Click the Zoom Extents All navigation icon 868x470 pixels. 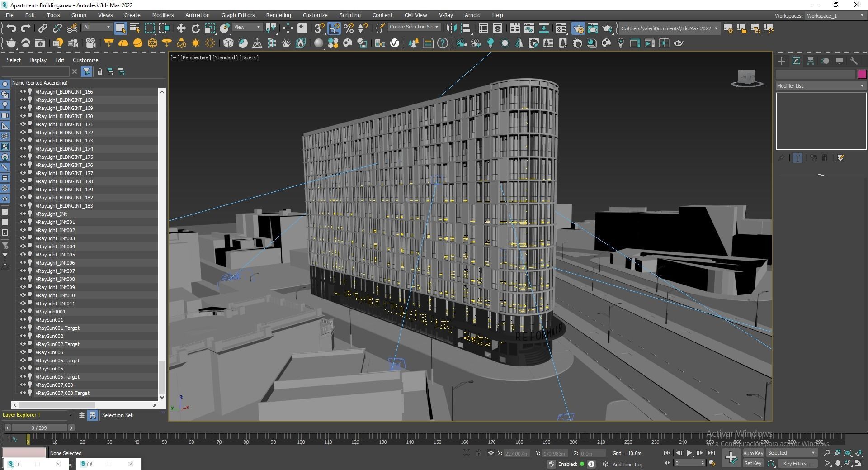(x=859, y=453)
